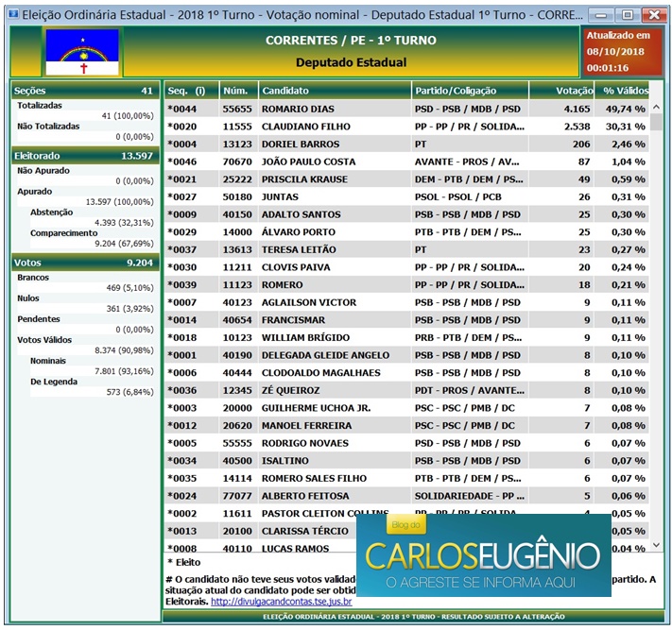
Task: Select the MANOEL FERREIRA candidate row
Action: [406, 425]
